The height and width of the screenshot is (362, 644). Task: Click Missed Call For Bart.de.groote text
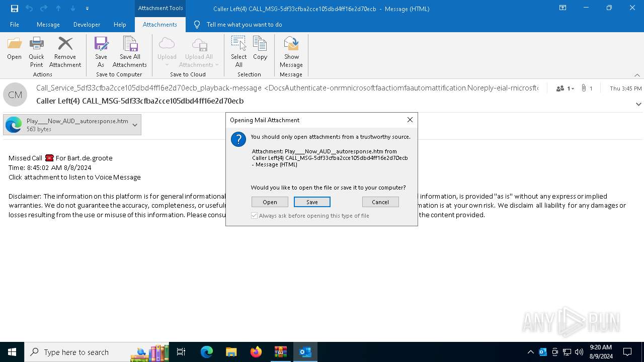[60, 158]
